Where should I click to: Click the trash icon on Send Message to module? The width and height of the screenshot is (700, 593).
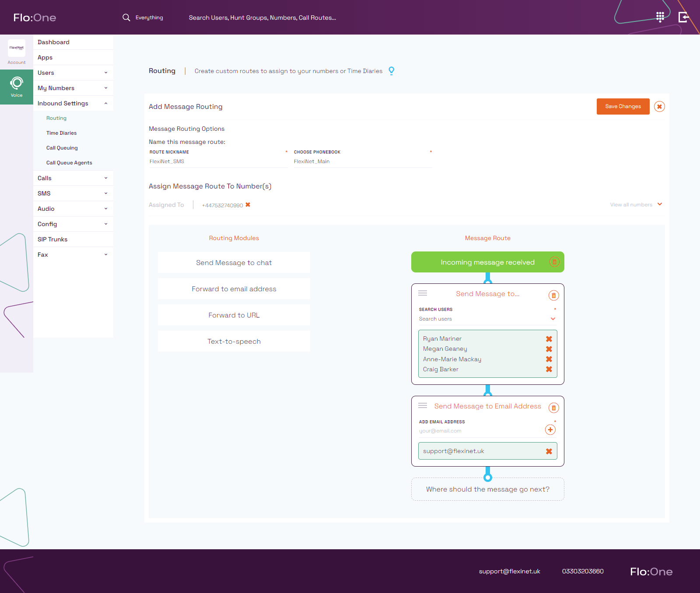(553, 296)
